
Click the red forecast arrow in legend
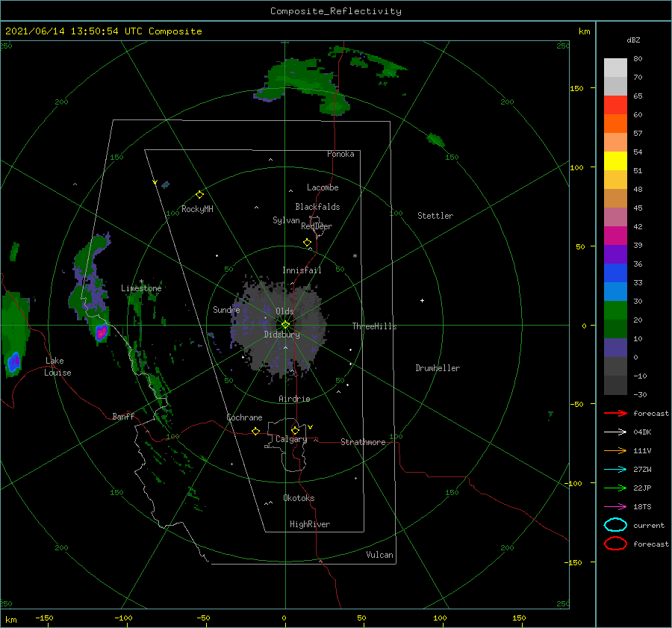[615, 413]
